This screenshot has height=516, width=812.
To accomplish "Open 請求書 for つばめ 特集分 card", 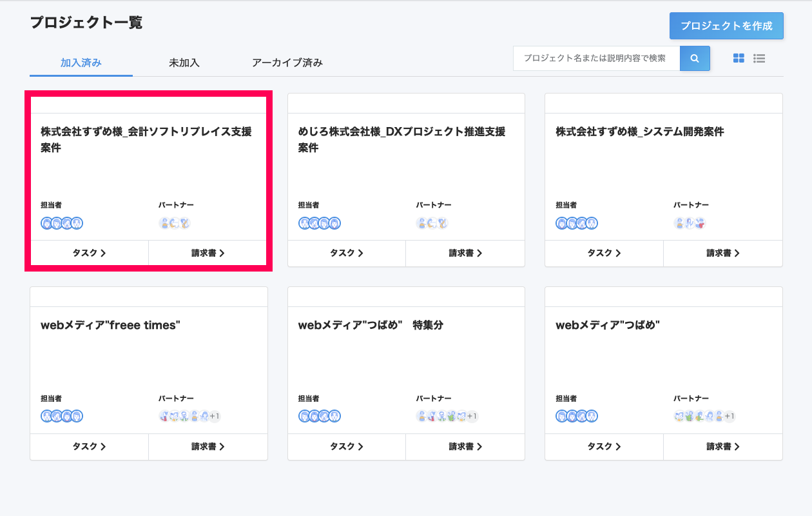I will click(x=465, y=446).
